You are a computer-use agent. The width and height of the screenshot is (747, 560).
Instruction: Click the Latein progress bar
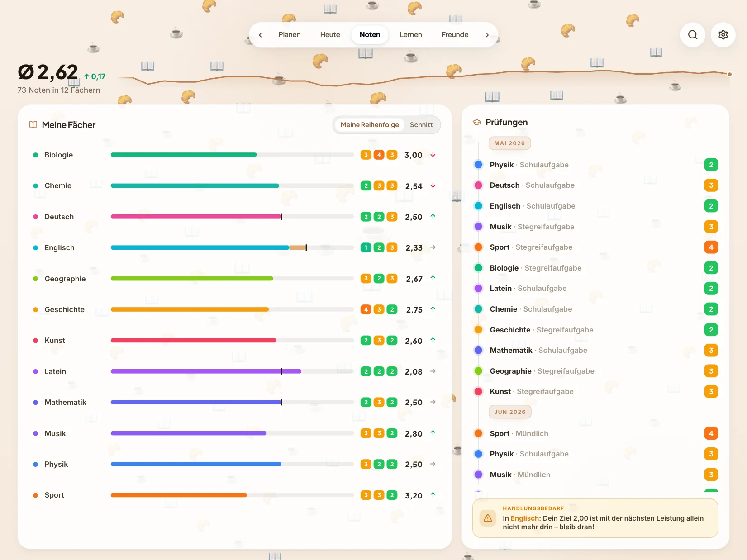point(232,371)
